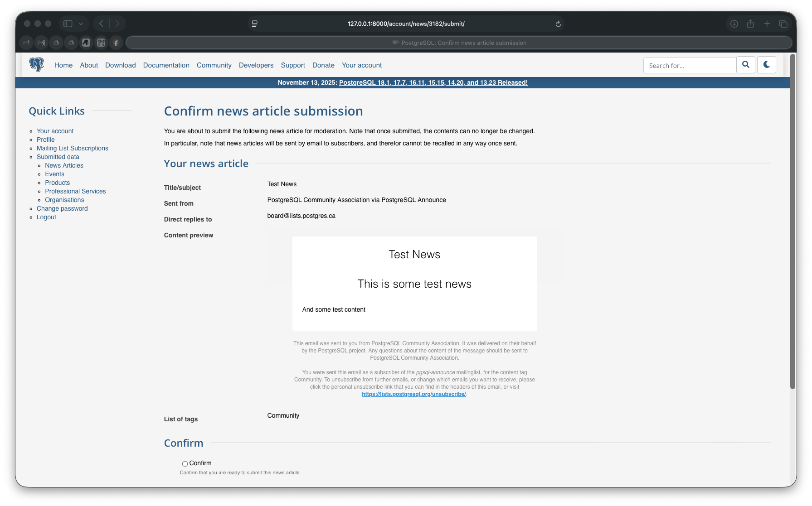The height and width of the screenshot is (506, 812).
Task: Open the PostgreSQL release announcement link
Action: [433, 82]
